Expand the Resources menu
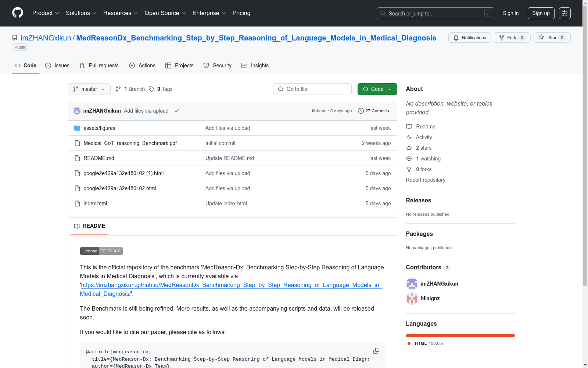 (121, 13)
